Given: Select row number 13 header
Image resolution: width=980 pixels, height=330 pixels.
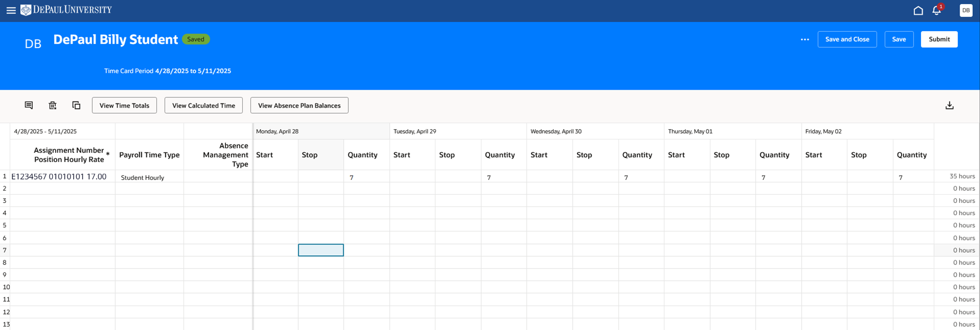Looking at the screenshot, I should [x=5, y=324].
